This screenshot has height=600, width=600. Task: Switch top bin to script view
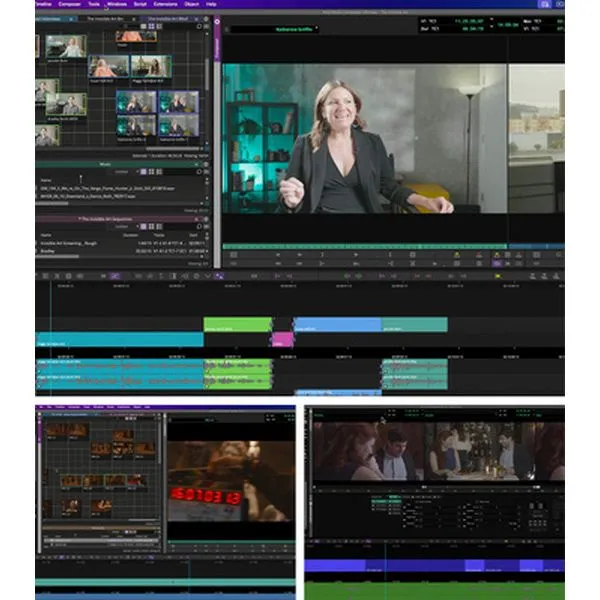pos(159,26)
